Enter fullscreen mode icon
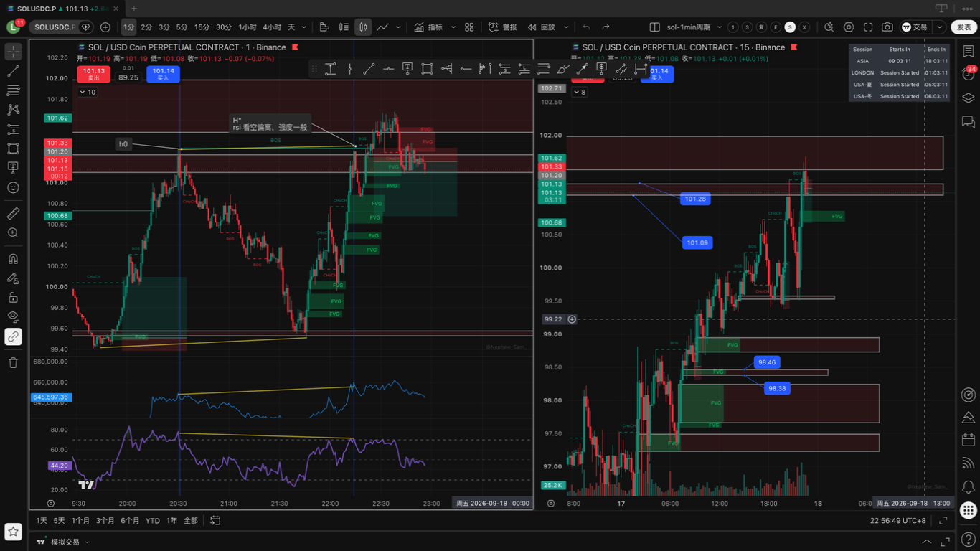Image resolution: width=980 pixels, height=551 pixels. tap(868, 27)
